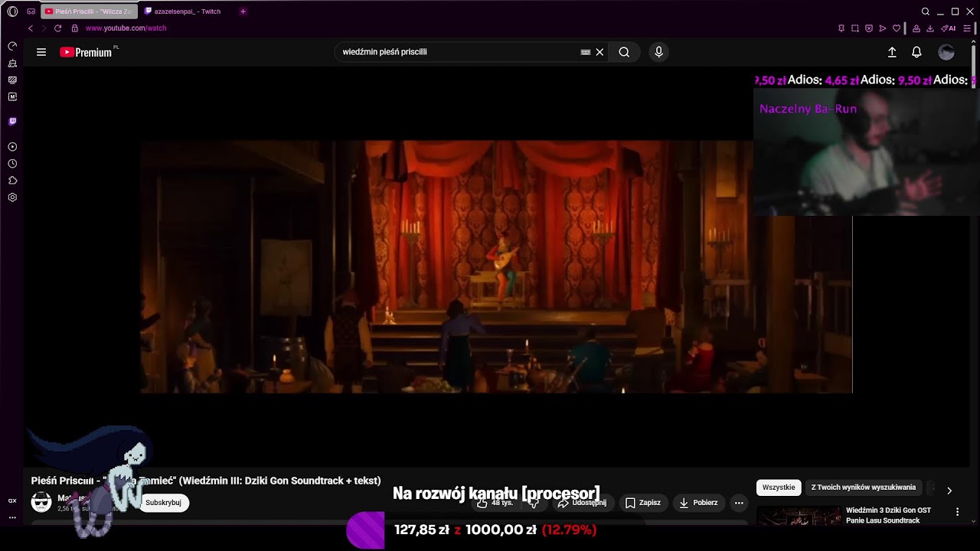This screenshot has width=980, height=551.
Task: Open GX Corner gamepad icon
Action: [31, 11]
